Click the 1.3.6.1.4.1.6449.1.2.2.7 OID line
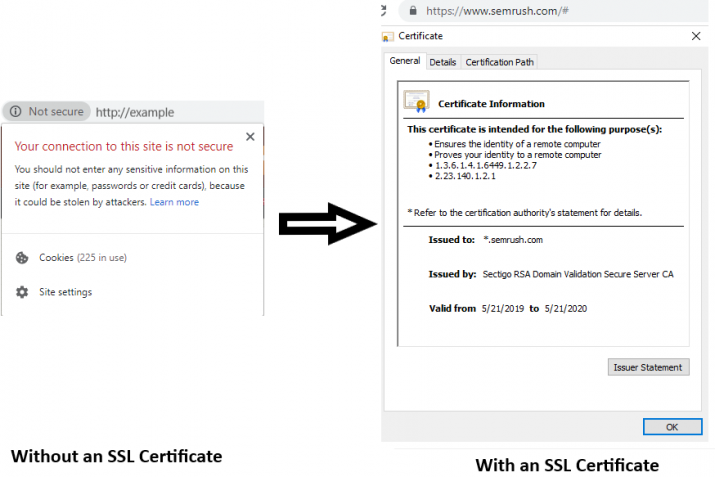 [485, 166]
